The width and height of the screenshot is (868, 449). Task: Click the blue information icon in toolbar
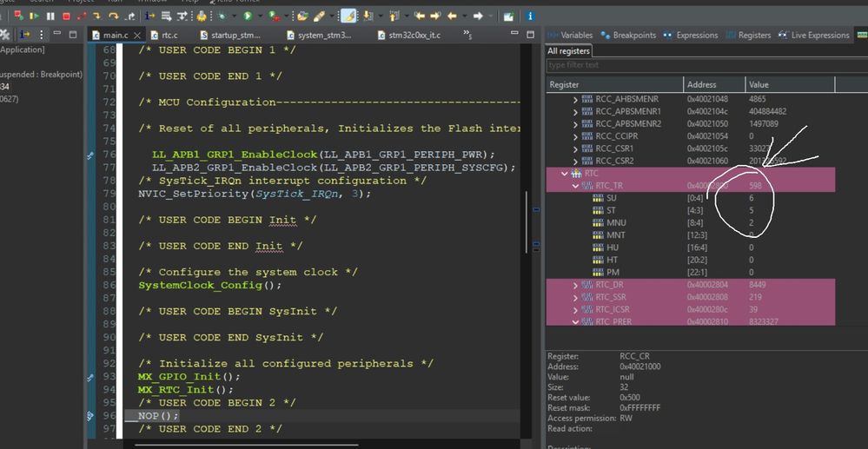pos(530,16)
